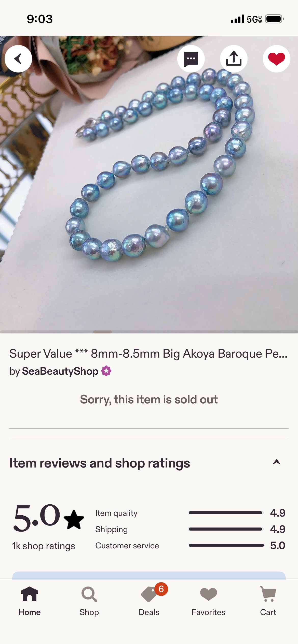The width and height of the screenshot is (298, 644).
Task: Tap the 5.0 star shop rating
Action: point(48,518)
